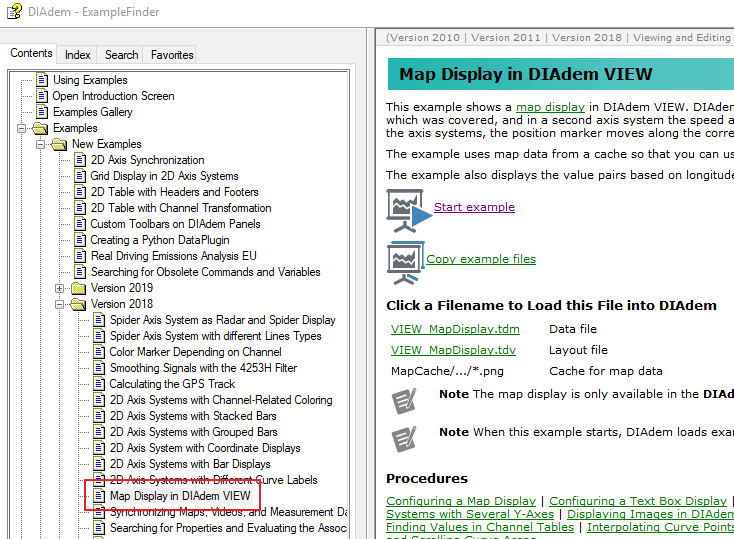Click the page icon beside Real Driving Emissions Analysis EU
The height and width of the screenshot is (539, 734).
click(x=80, y=256)
